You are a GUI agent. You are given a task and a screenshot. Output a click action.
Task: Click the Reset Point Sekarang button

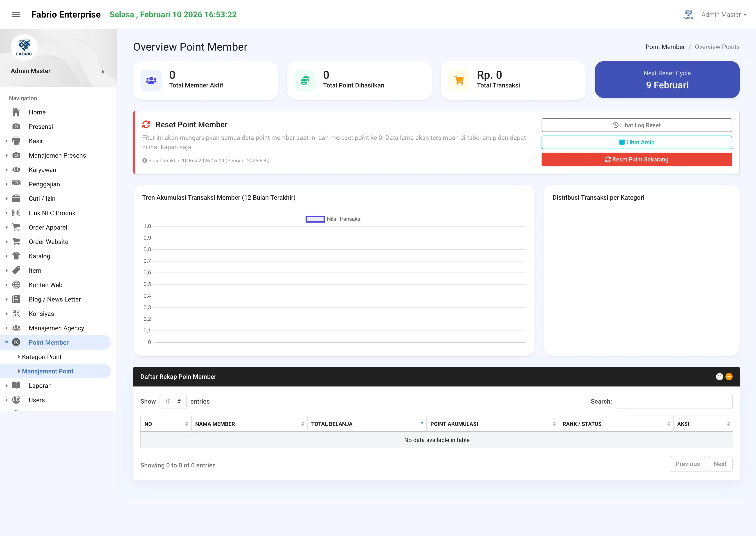[637, 159]
